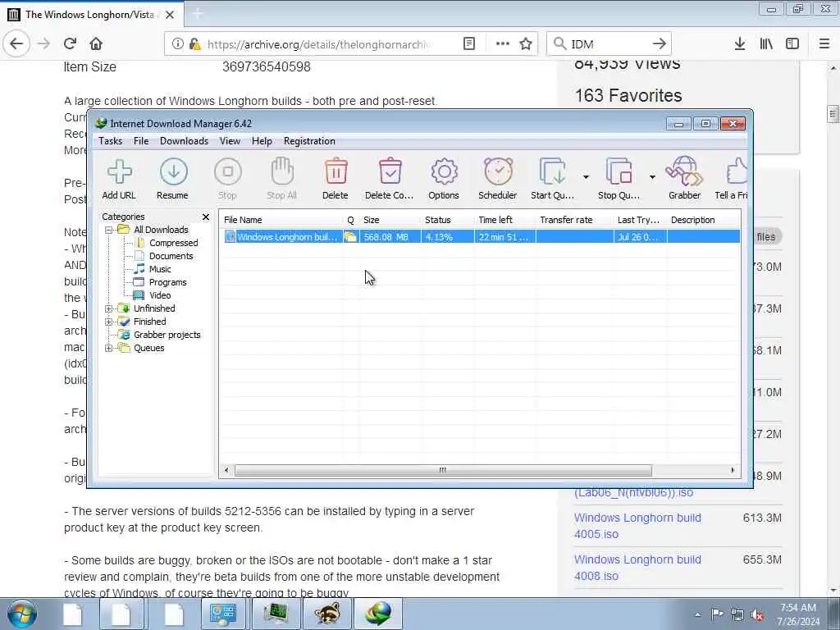This screenshot has width=840, height=630.
Task: Resume the selected download
Action: pyautogui.click(x=172, y=179)
